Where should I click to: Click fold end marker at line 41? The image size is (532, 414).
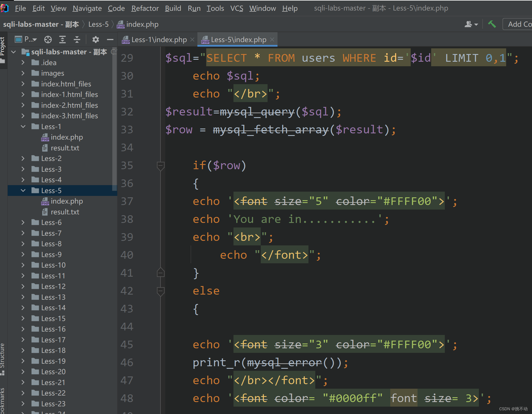point(160,273)
